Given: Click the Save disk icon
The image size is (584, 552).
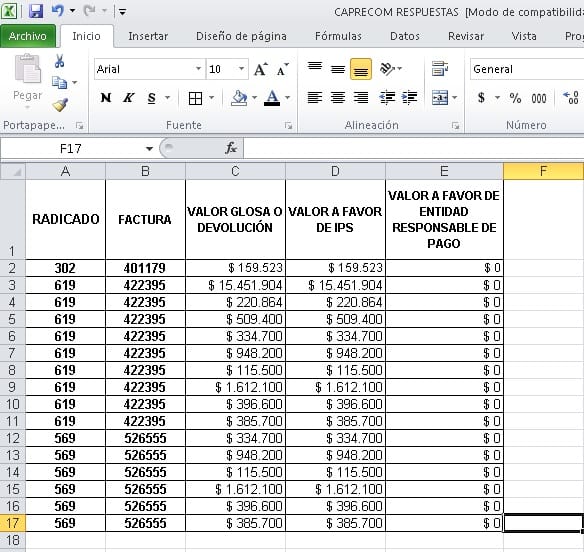Looking at the screenshot, I should coord(36,11).
